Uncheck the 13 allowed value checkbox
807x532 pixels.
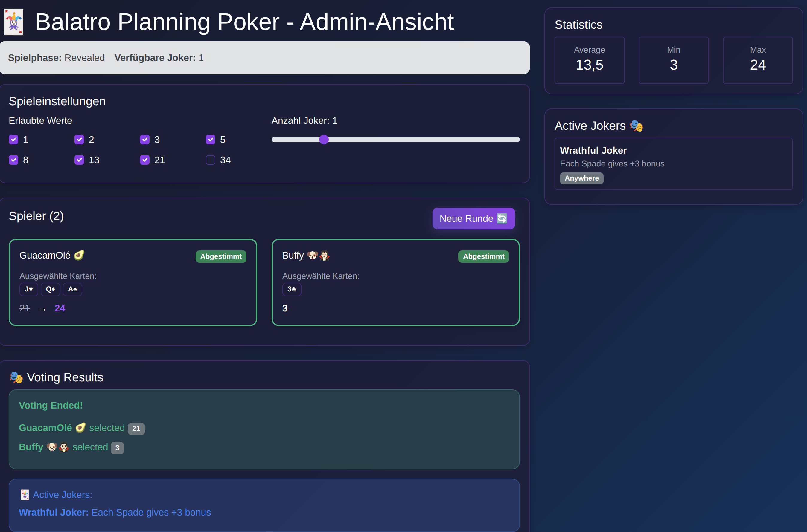tap(79, 160)
